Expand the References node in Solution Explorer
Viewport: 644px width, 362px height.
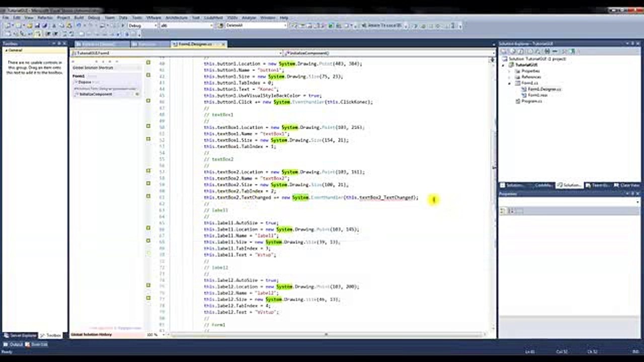click(509, 77)
